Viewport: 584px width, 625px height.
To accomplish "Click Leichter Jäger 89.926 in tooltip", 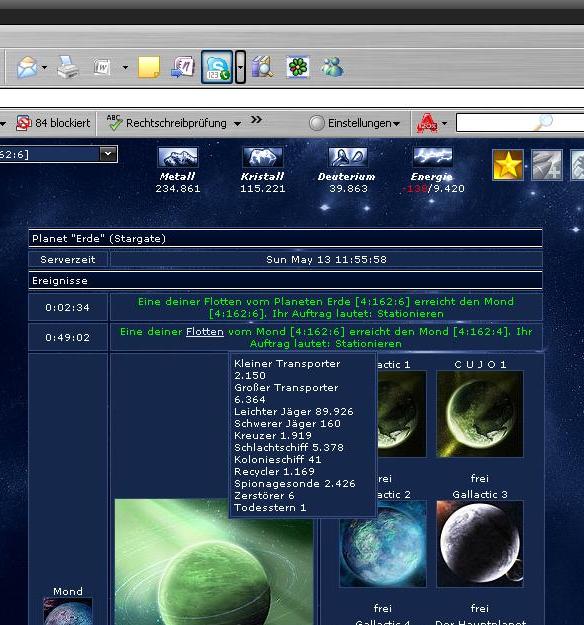I will click(x=294, y=411).
